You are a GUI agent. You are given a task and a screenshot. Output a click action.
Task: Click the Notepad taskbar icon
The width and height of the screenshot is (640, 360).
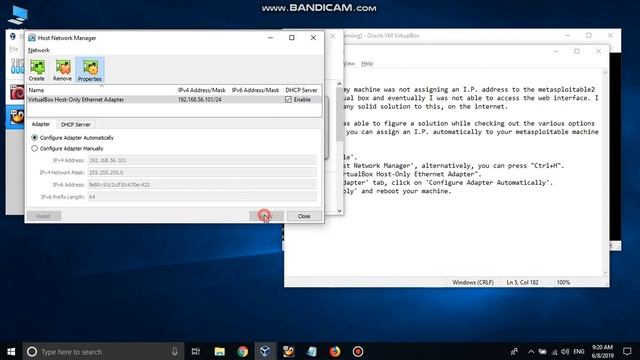pos(311,351)
